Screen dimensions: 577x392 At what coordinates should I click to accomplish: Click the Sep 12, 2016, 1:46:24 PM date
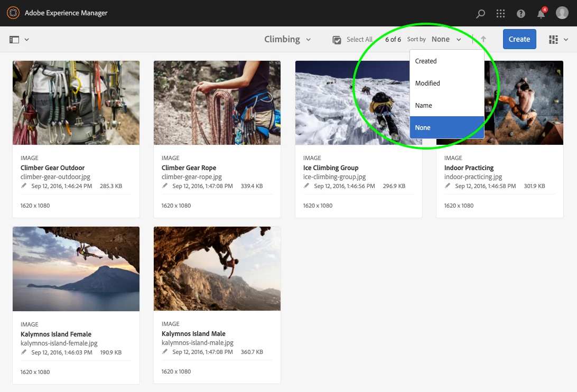pyautogui.click(x=62, y=186)
